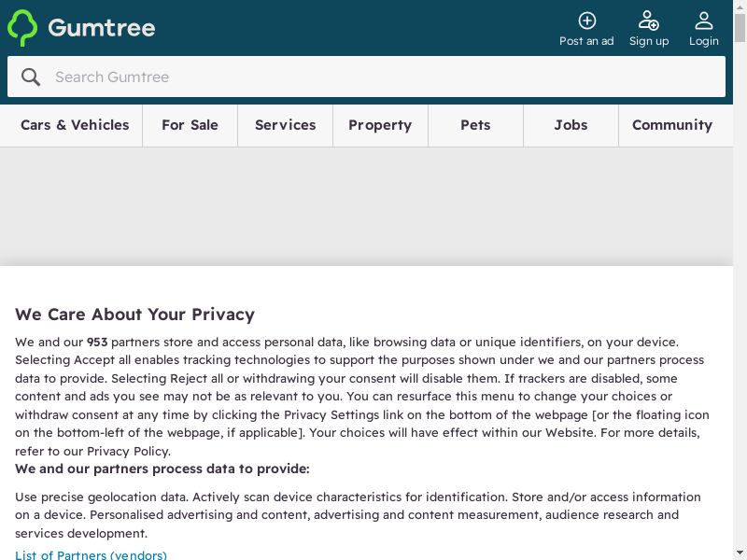Open the Jobs menu item
The image size is (747, 560).
(x=571, y=125)
